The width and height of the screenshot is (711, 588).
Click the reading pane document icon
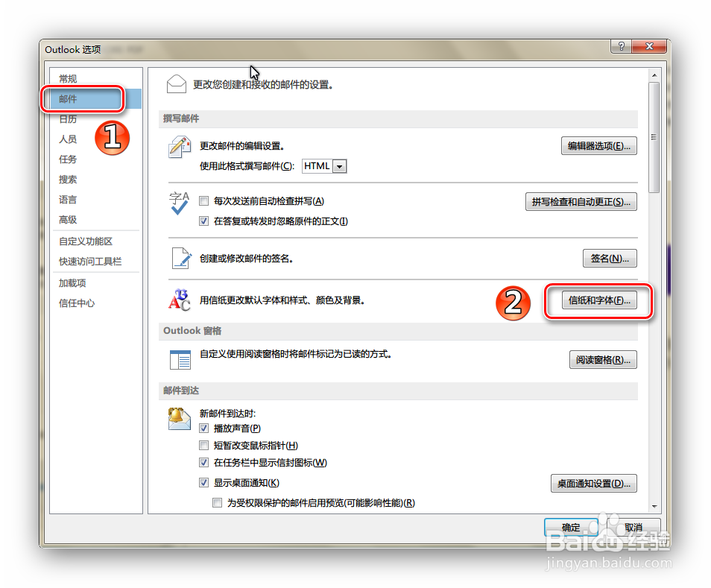pos(179,358)
